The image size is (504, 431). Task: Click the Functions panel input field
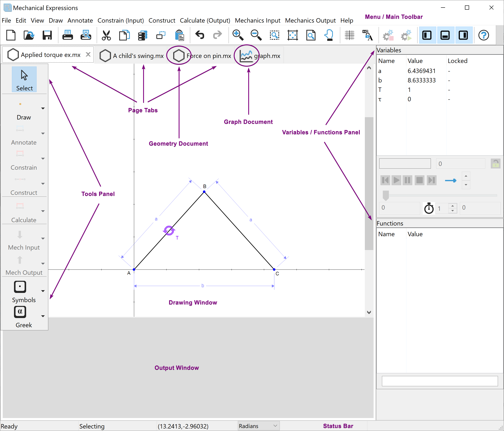[x=440, y=381]
